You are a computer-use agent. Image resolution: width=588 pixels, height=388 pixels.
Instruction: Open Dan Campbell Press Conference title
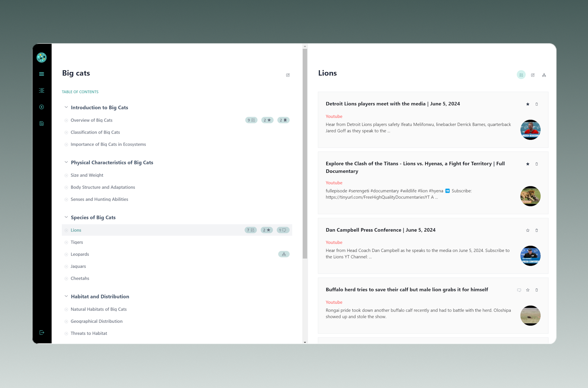(381, 230)
